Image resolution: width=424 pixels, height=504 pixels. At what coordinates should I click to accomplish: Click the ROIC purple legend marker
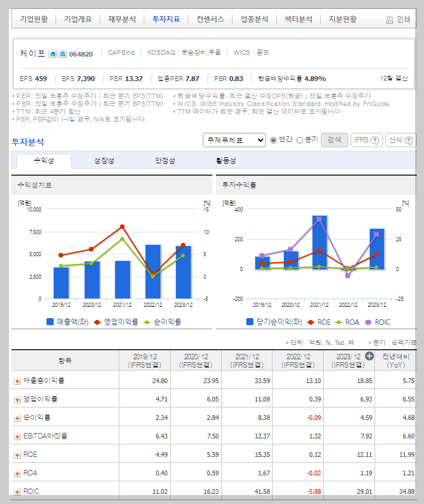(368, 322)
